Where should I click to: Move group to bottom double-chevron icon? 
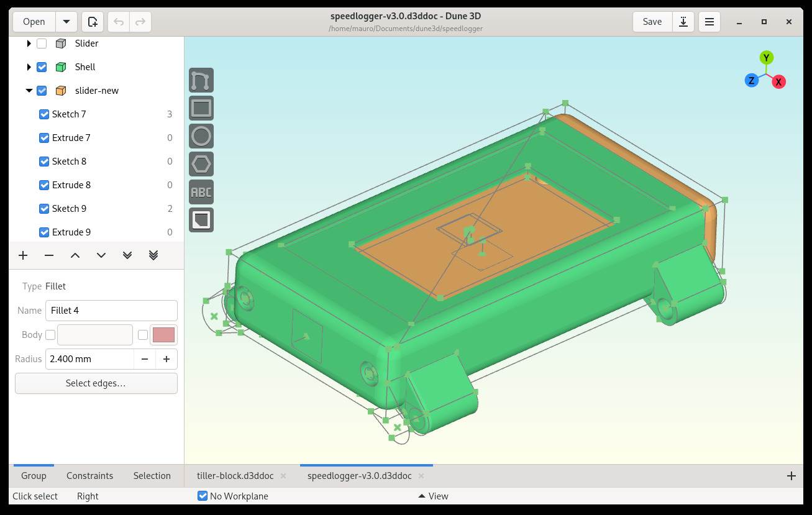point(153,255)
